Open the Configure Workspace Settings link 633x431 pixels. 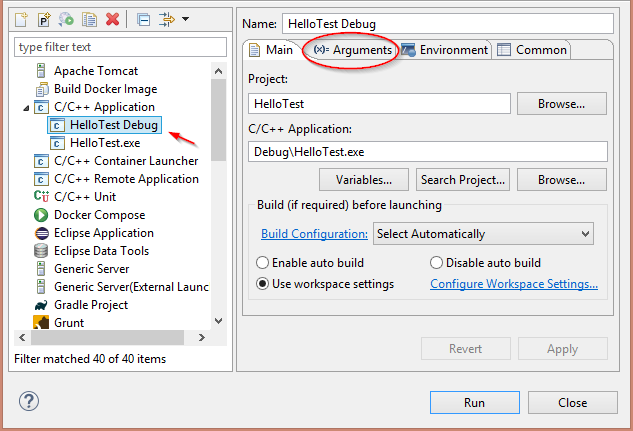coord(513,284)
